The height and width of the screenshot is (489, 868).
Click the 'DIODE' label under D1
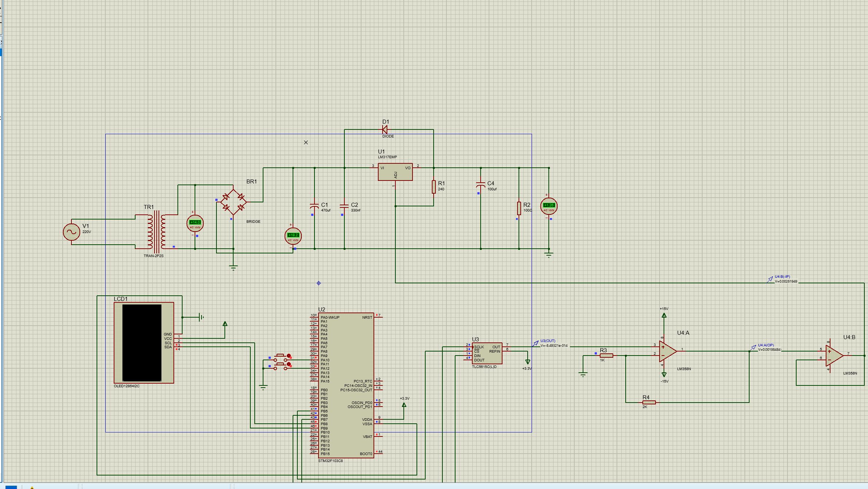coord(388,136)
